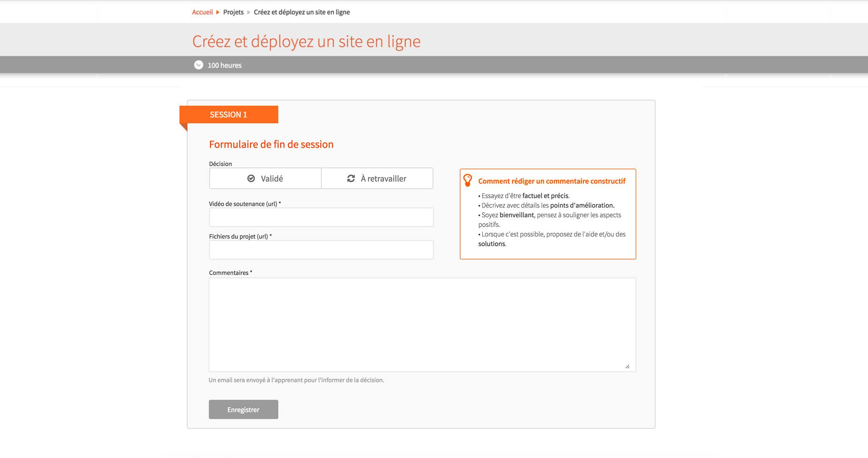The image size is (868, 458).
Task: Click the Décision label
Action: pyautogui.click(x=220, y=164)
